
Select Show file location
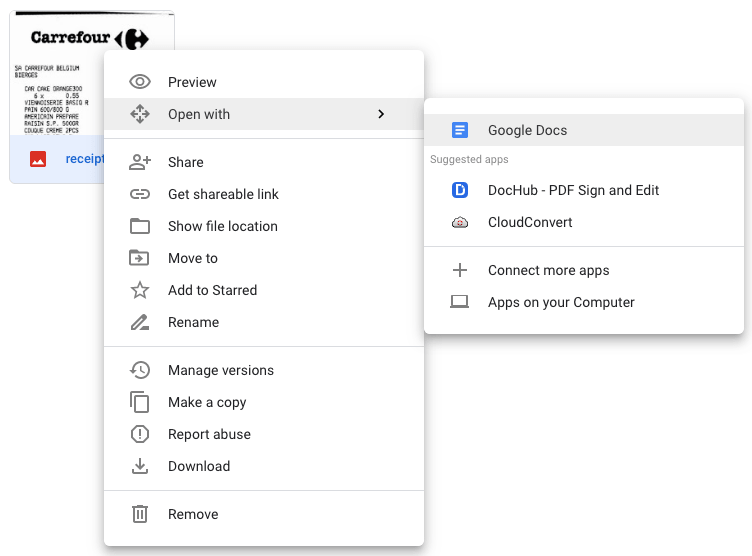[x=222, y=226]
